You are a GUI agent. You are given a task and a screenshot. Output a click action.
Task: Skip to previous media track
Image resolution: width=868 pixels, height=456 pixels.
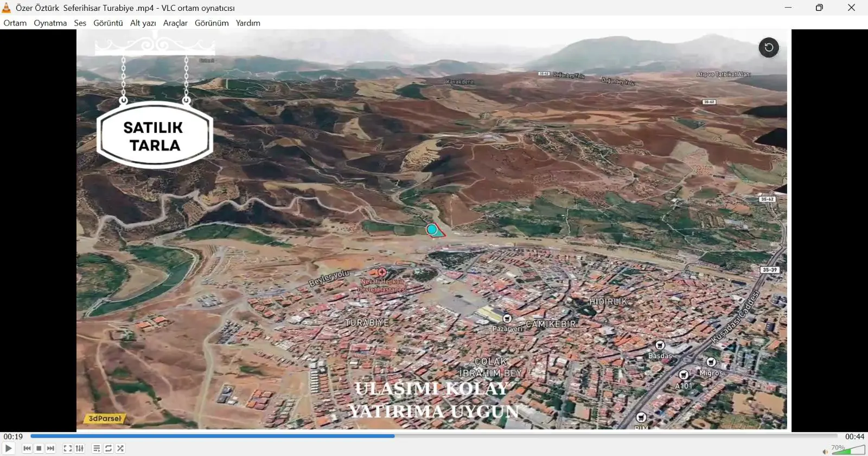(27, 448)
